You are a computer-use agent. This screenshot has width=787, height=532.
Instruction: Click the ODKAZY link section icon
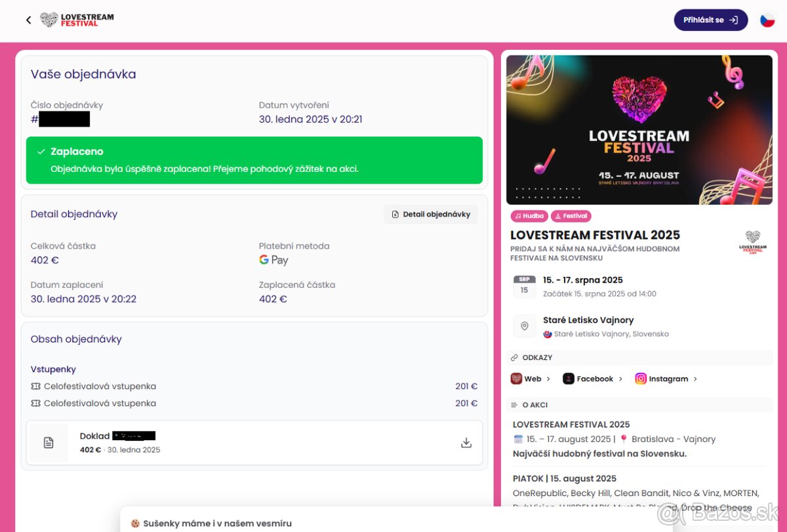pos(514,358)
